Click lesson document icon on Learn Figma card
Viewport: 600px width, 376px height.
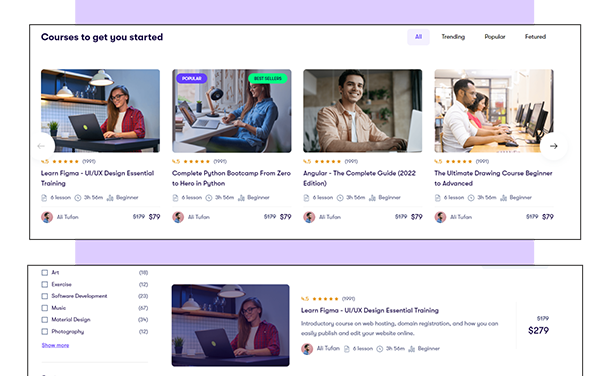44,198
